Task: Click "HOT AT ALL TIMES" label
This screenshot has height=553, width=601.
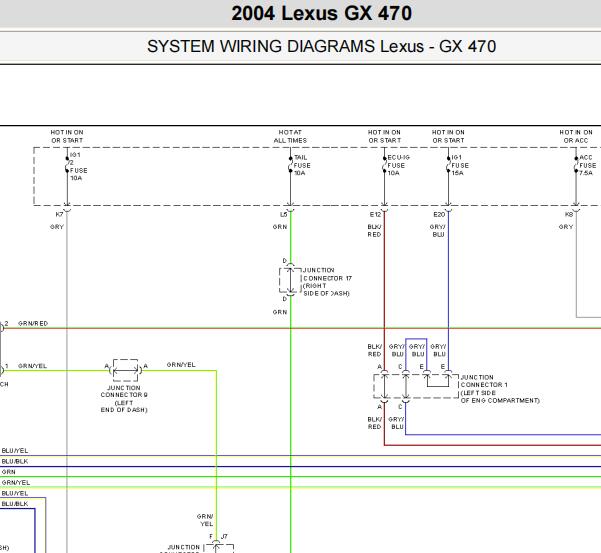Action: click(x=290, y=136)
